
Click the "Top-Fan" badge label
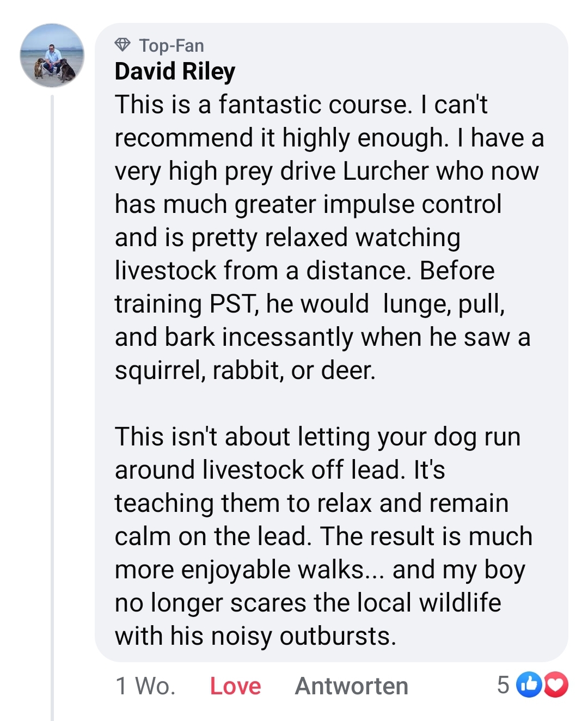[x=171, y=46]
